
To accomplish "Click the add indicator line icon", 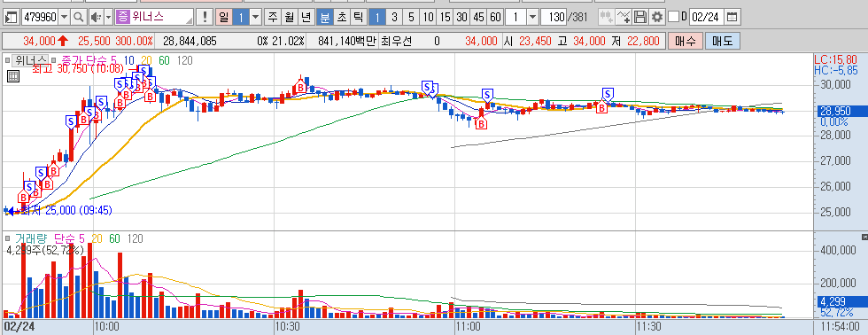I will pyautogui.click(x=624, y=17).
